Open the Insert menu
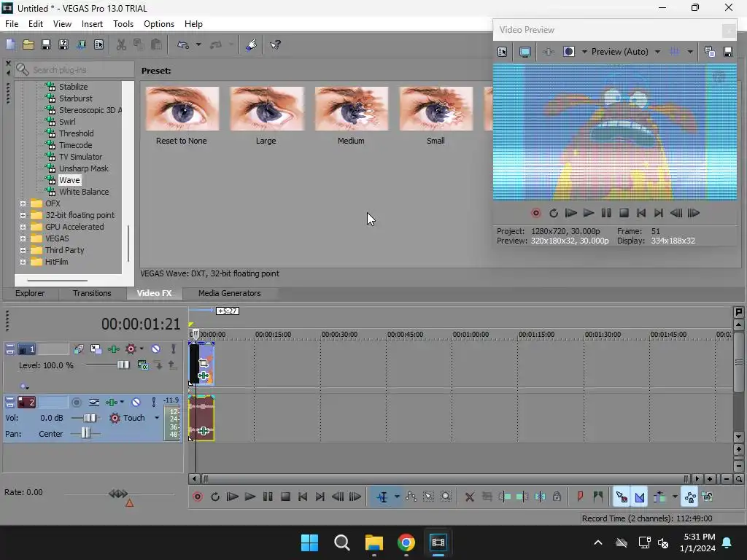This screenshot has height=560, width=747. [x=92, y=24]
